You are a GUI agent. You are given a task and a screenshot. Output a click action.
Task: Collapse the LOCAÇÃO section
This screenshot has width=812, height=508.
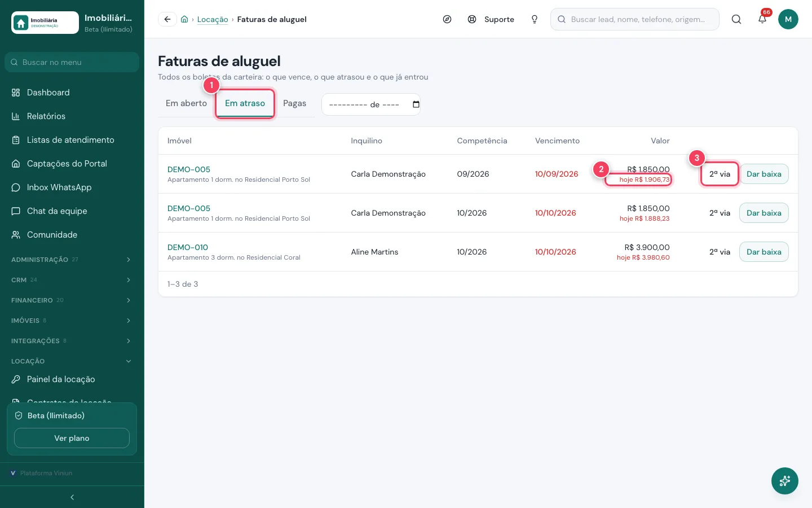pos(72,361)
